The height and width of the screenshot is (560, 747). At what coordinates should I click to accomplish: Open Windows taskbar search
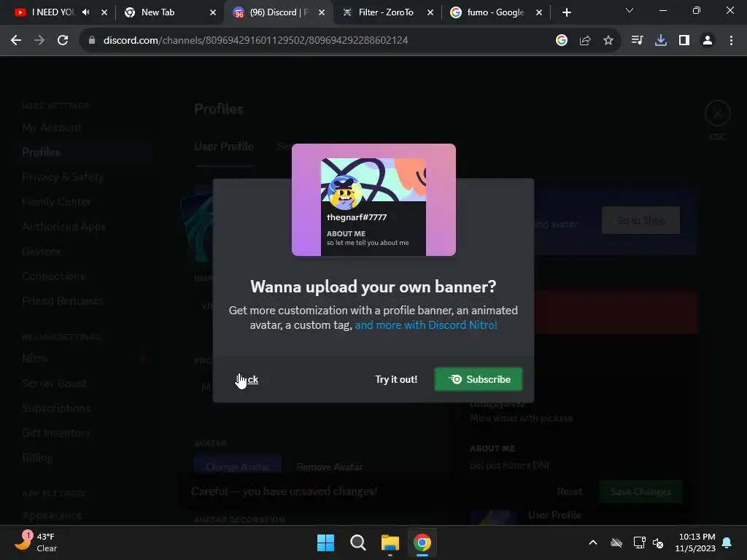[357, 542]
